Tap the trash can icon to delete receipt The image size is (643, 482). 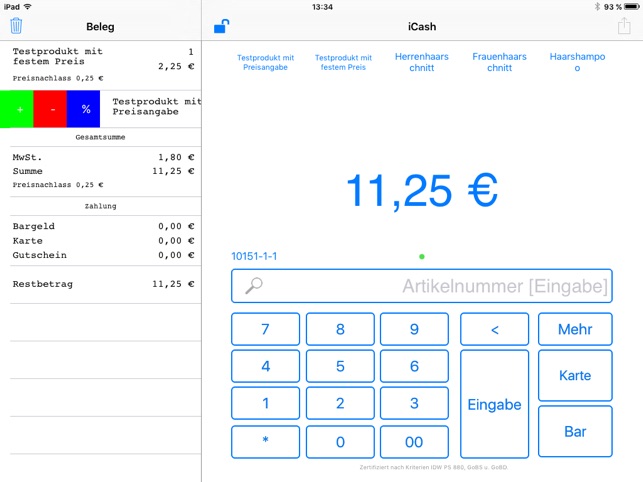(x=16, y=26)
